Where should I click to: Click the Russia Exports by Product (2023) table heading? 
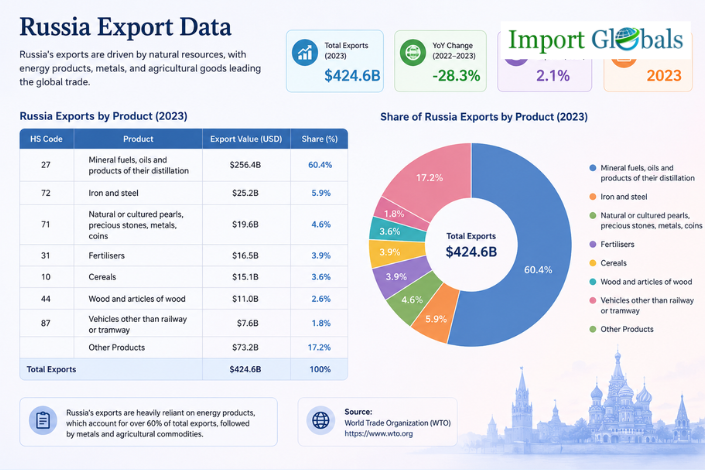[x=103, y=116]
